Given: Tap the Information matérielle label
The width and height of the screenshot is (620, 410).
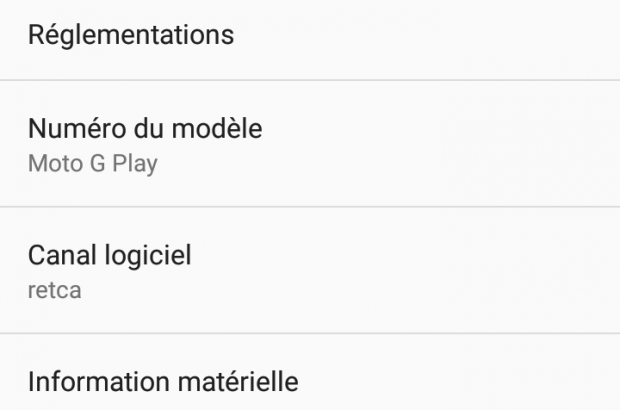Looking at the screenshot, I should coord(163,381).
